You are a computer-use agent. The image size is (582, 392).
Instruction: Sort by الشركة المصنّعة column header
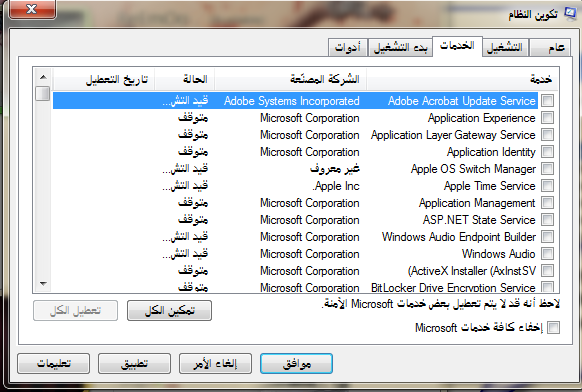click(x=290, y=79)
